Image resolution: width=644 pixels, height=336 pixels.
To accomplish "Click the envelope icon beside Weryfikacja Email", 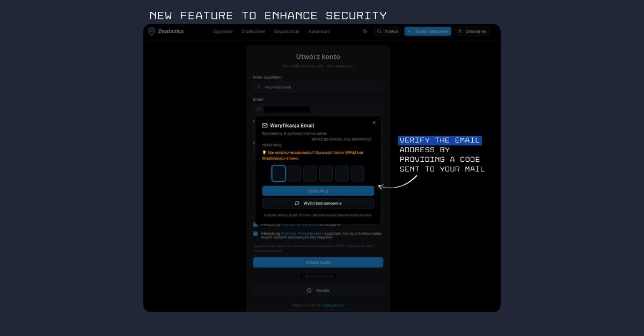I will point(265,125).
